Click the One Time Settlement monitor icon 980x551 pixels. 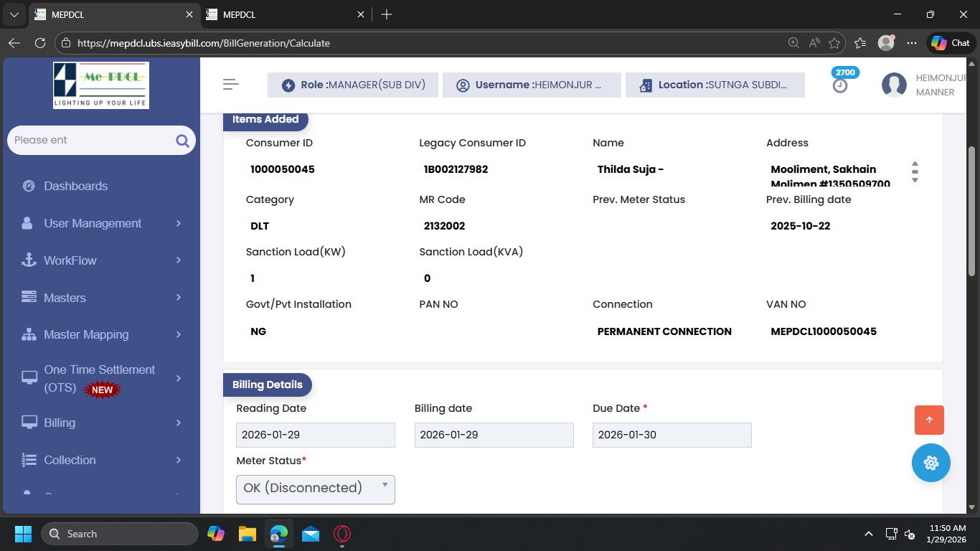point(29,378)
